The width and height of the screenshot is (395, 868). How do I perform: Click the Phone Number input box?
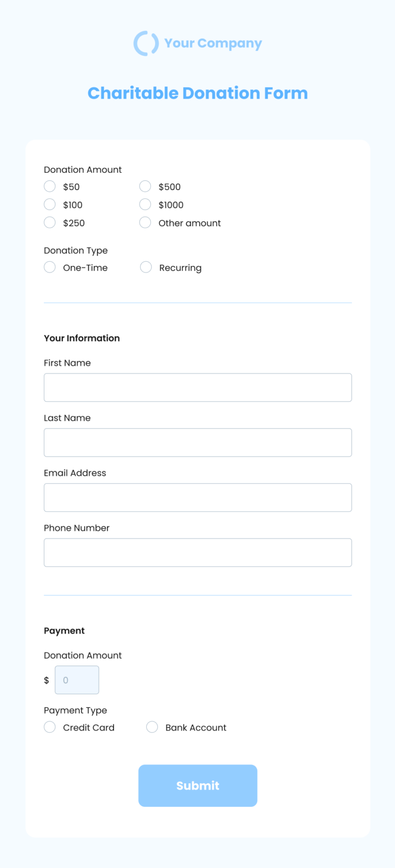tap(197, 553)
